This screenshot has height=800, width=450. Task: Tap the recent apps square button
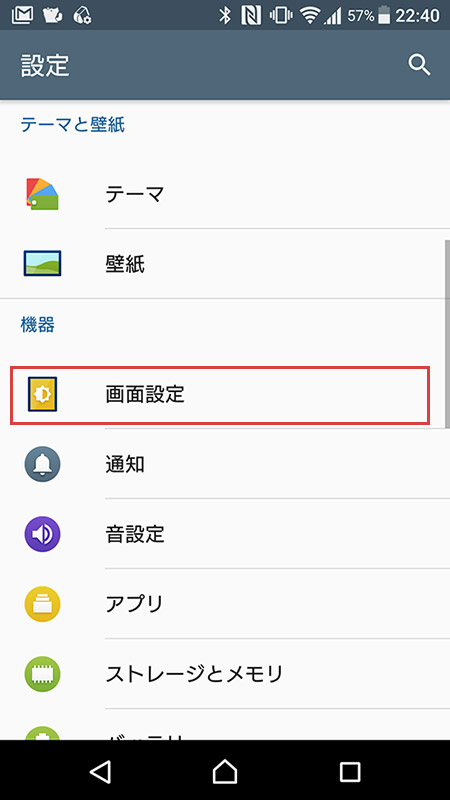click(350, 772)
